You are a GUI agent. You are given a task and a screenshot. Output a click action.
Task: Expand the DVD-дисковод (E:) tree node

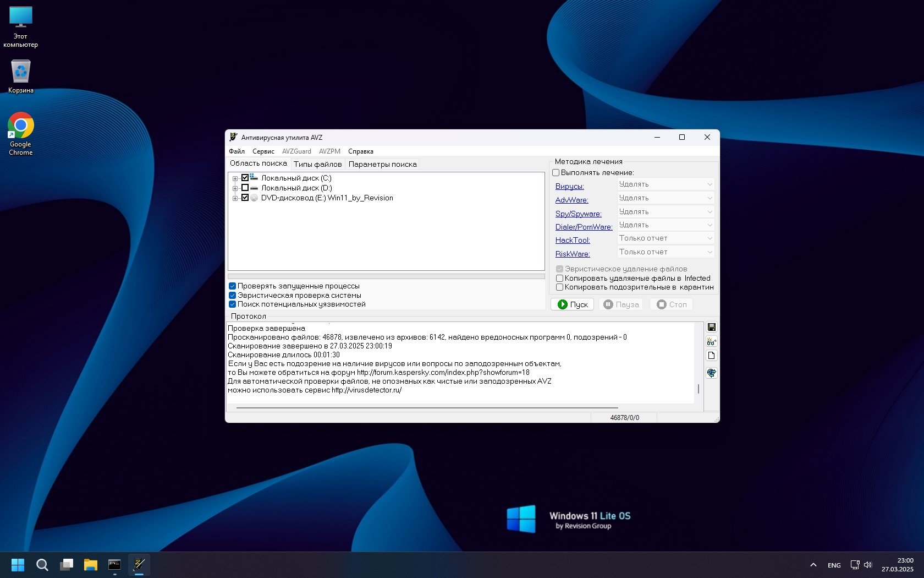(235, 198)
